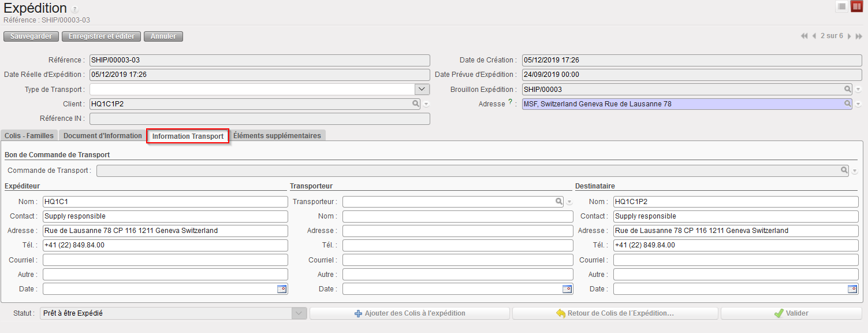Open Colis - Familles tab

click(x=29, y=135)
